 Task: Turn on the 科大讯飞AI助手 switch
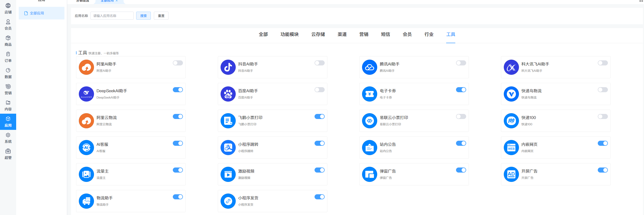(603, 63)
